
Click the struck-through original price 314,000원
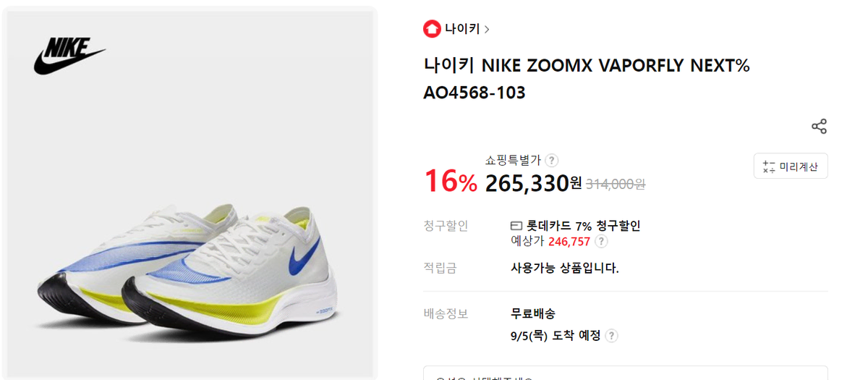coord(615,184)
